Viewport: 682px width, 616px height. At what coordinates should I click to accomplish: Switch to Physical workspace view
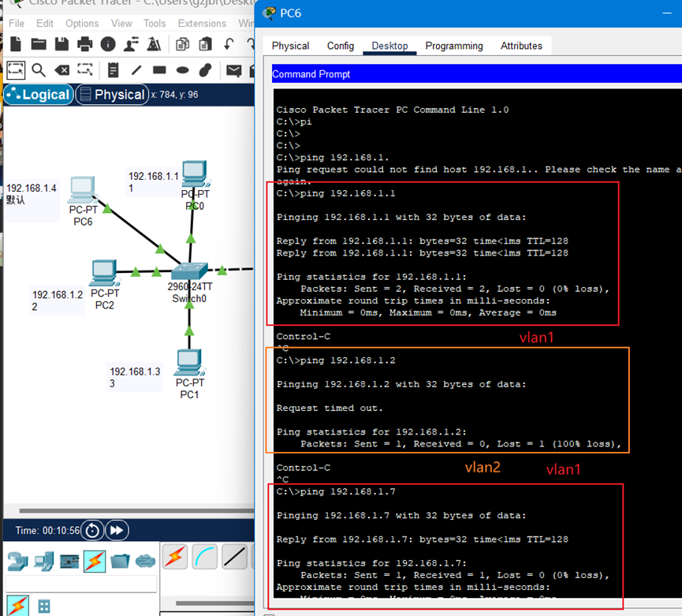[x=112, y=95]
